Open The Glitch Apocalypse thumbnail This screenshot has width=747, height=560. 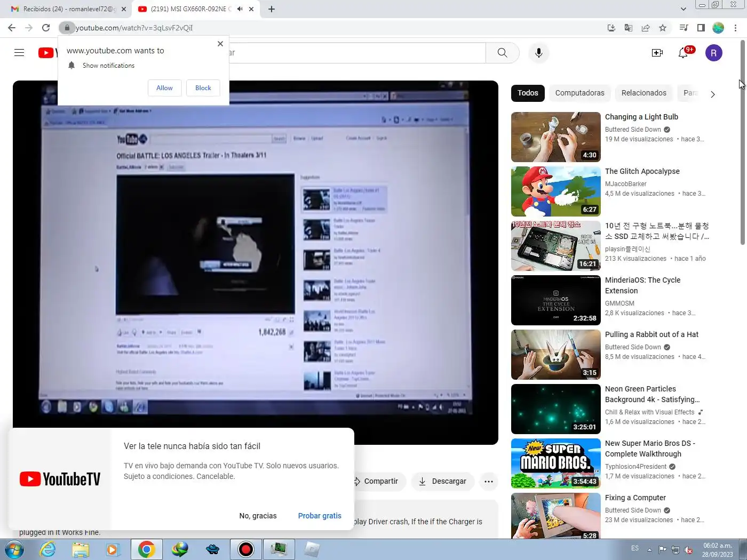[556, 191]
